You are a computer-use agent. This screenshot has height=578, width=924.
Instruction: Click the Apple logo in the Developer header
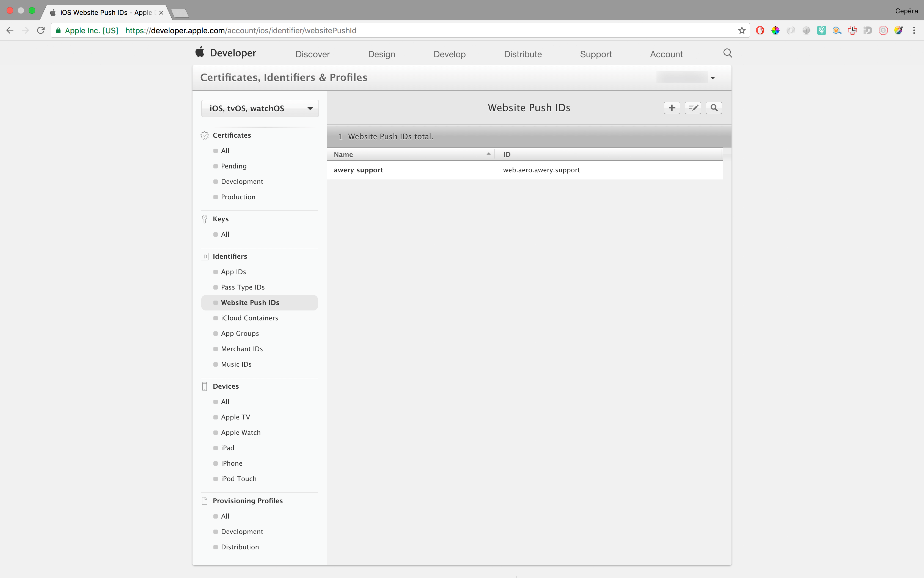coord(200,52)
